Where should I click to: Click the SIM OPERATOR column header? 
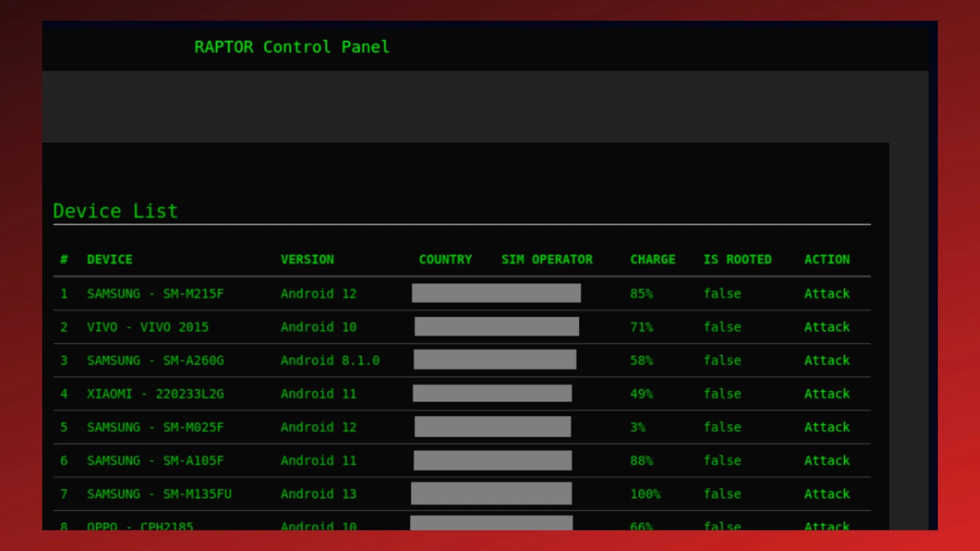click(547, 259)
